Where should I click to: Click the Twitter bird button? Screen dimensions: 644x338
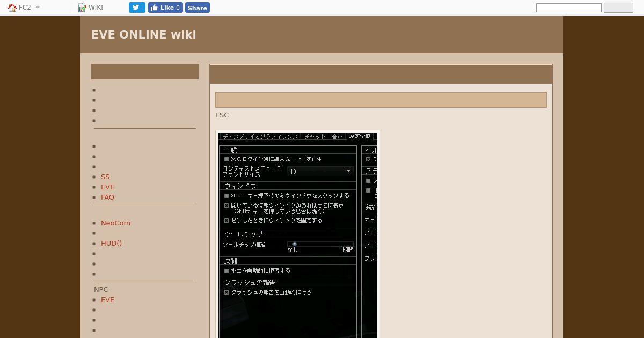[x=137, y=8]
